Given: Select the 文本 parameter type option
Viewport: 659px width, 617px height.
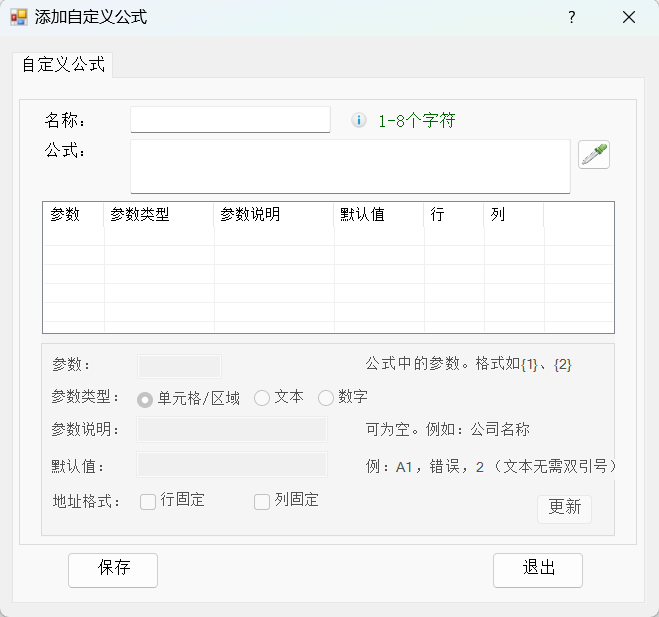Looking at the screenshot, I should coord(263,398).
